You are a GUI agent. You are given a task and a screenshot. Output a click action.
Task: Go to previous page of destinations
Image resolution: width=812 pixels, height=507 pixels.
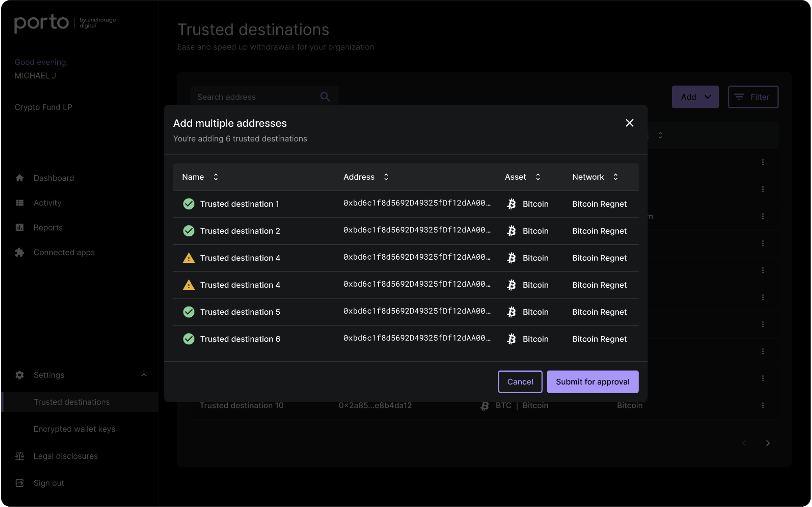tap(744, 443)
